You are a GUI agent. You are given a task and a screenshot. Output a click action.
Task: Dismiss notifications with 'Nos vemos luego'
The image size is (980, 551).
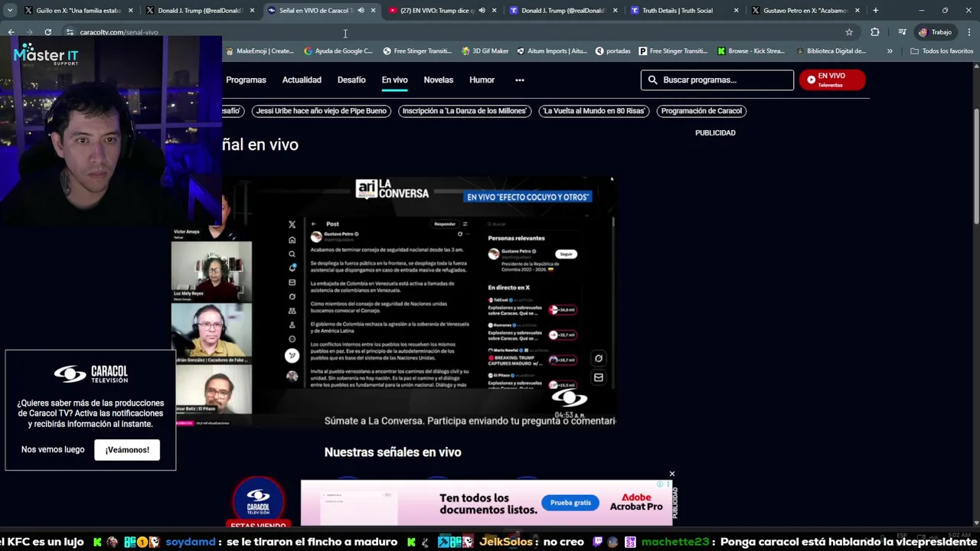click(x=53, y=449)
